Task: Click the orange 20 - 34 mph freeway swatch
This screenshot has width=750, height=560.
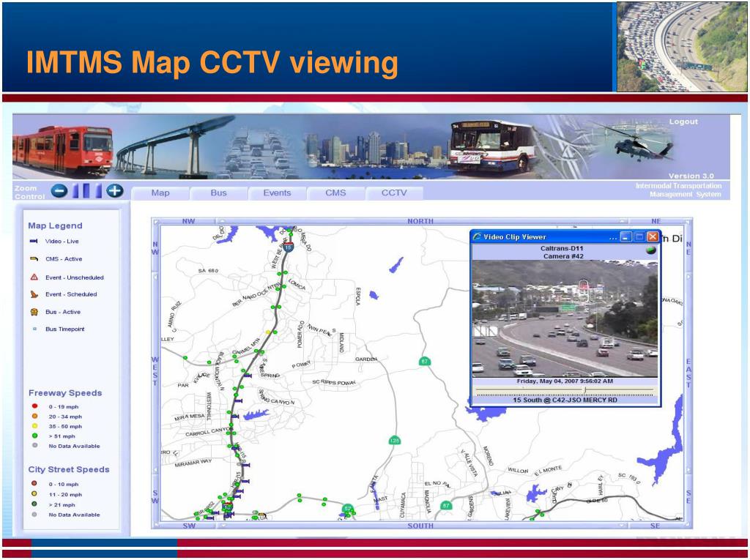Action: 34,416
